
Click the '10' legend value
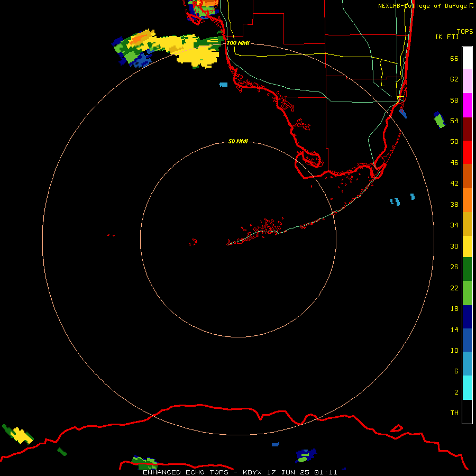(x=454, y=350)
